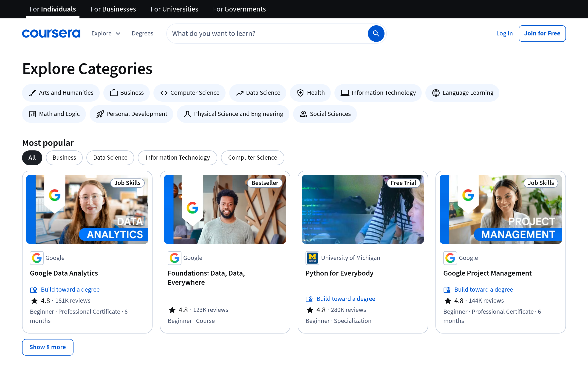Click the briefcase icon in the Business category chip

[x=114, y=93]
